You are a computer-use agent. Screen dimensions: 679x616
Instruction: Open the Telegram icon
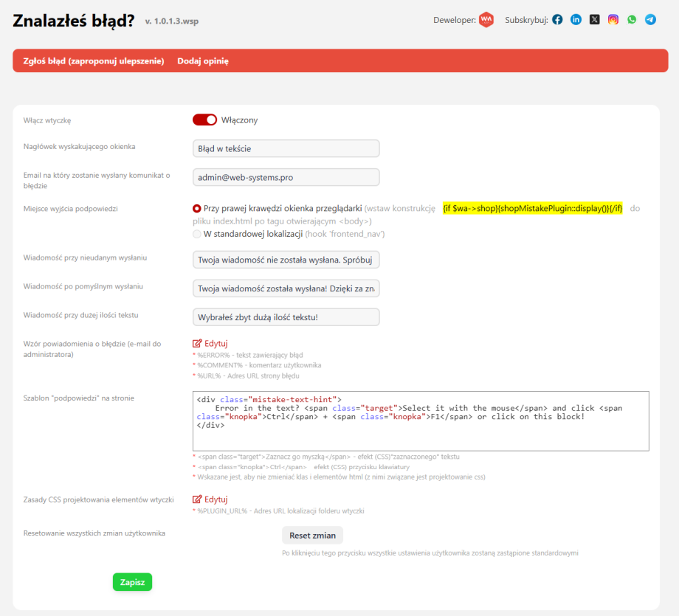pos(650,20)
